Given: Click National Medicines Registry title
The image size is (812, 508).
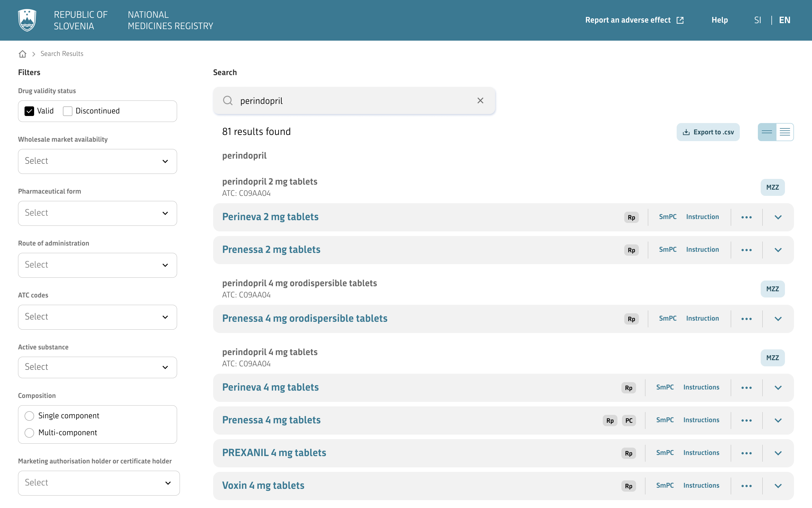Looking at the screenshot, I should [x=171, y=20].
